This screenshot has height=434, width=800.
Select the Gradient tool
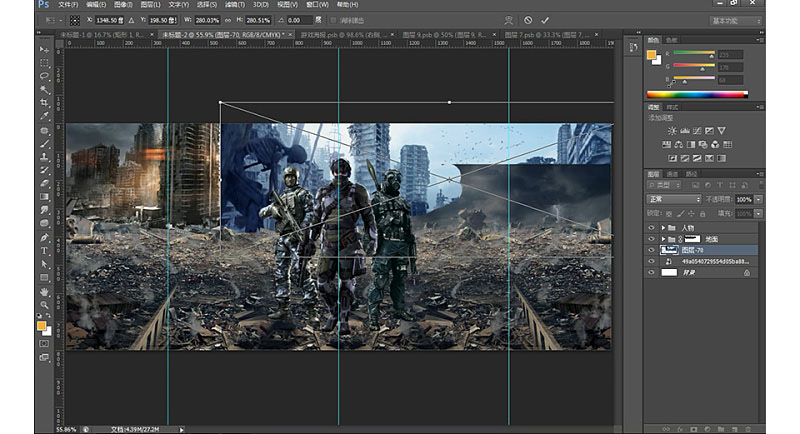(44, 197)
